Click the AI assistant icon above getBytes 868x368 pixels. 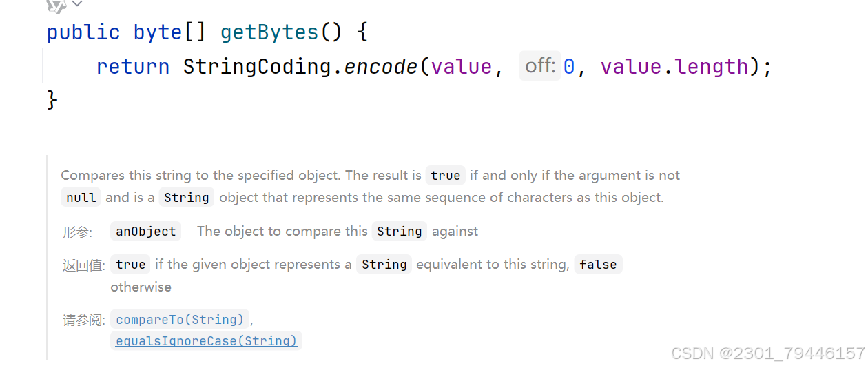(56, 6)
